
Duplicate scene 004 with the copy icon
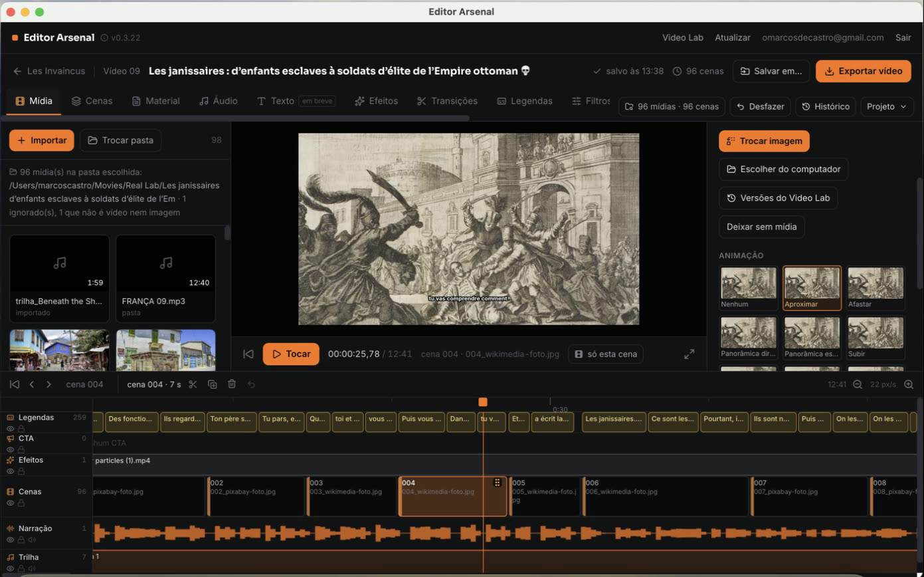coord(213,384)
